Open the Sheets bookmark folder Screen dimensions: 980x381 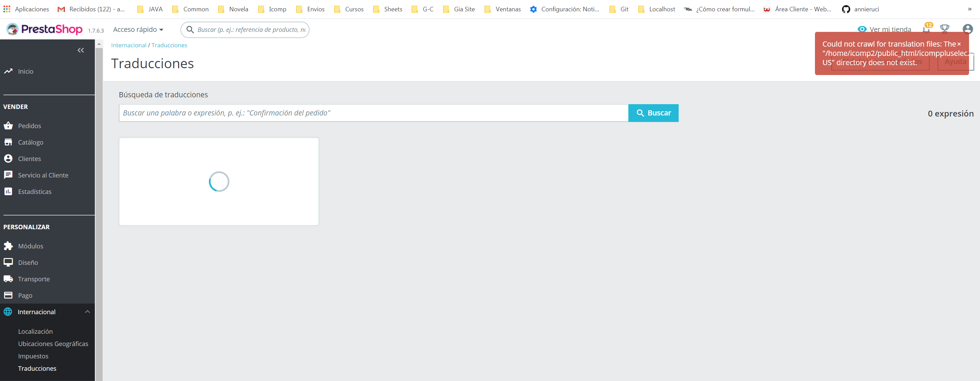[387, 9]
